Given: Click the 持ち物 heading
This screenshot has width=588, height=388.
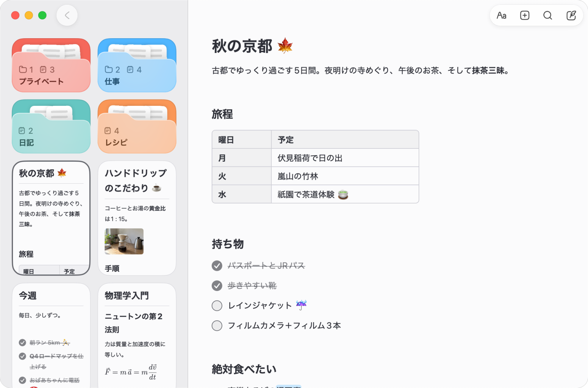Looking at the screenshot, I should [228, 244].
